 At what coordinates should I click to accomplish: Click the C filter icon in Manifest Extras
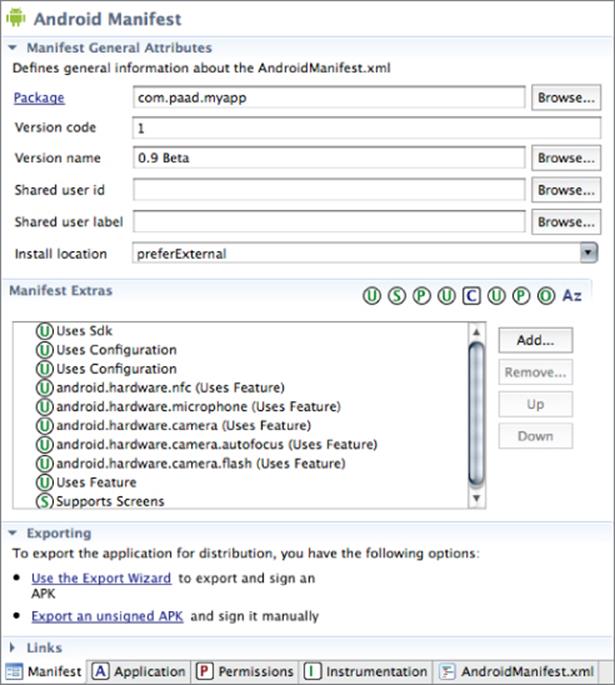tap(471, 296)
